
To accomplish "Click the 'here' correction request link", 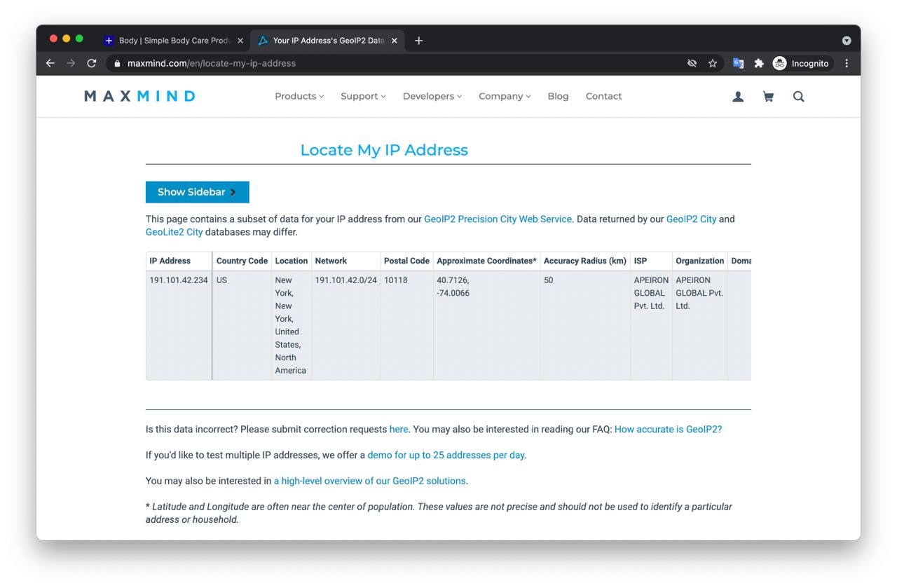I will [399, 429].
